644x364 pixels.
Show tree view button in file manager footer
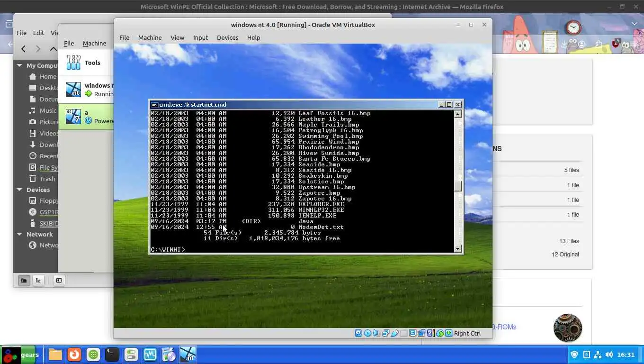point(38,280)
